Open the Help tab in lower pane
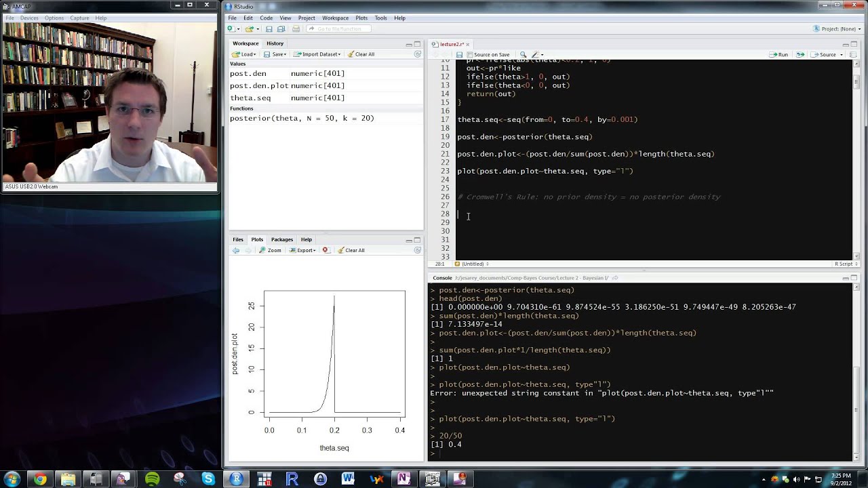Viewport: 868px width, 488px height. pyautogui.click(x=307, y=239)
